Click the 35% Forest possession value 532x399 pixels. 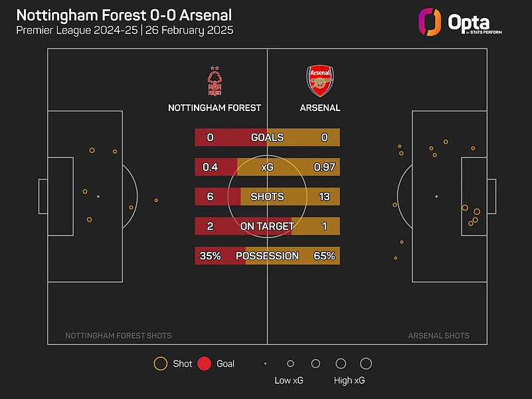210,256
